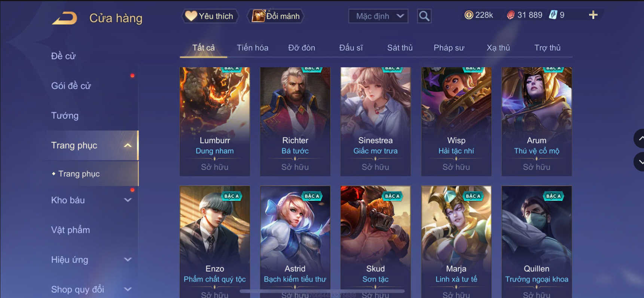Open the Mặc định sort dropdown

point(378,16)
